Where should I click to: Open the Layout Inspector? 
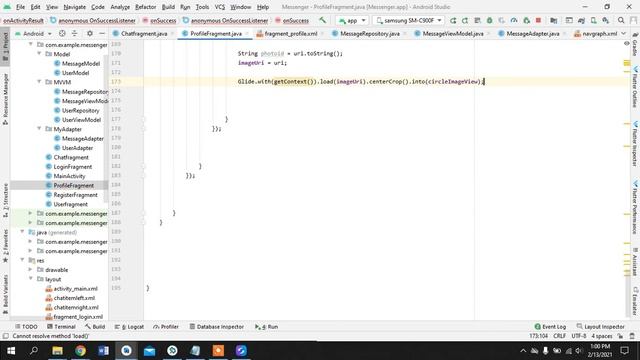pyautogui.click(x=600, y=327)
